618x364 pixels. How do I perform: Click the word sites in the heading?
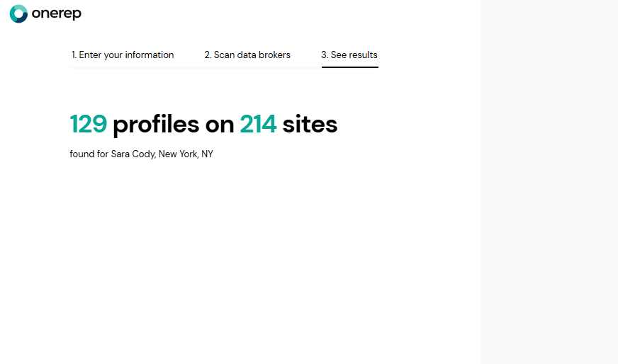[310, 125]
